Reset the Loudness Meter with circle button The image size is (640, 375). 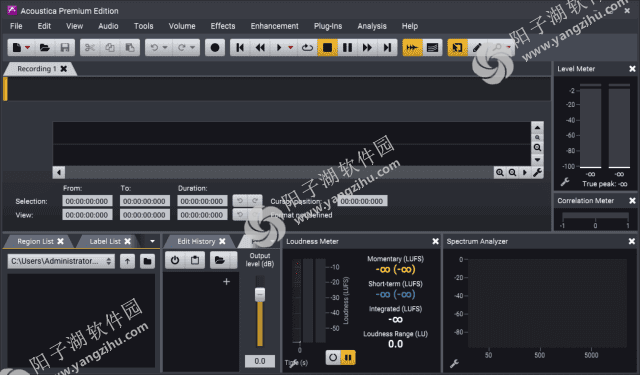333,357
